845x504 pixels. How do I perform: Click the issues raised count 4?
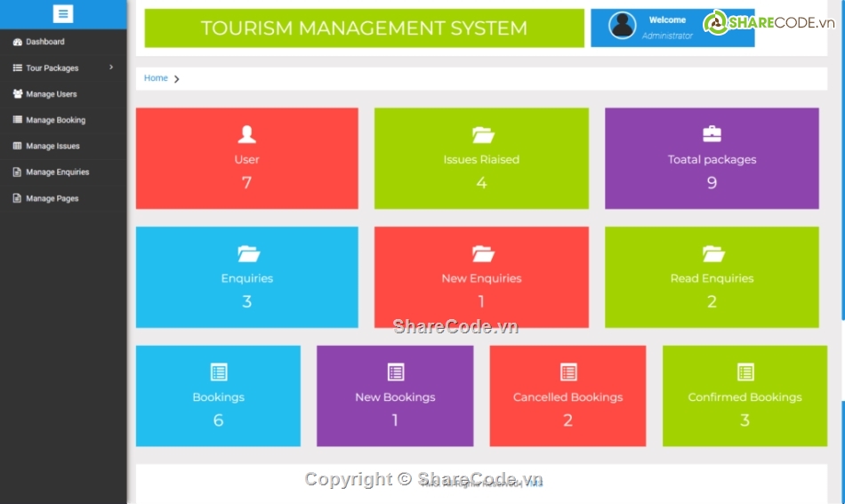coord(481,183)
